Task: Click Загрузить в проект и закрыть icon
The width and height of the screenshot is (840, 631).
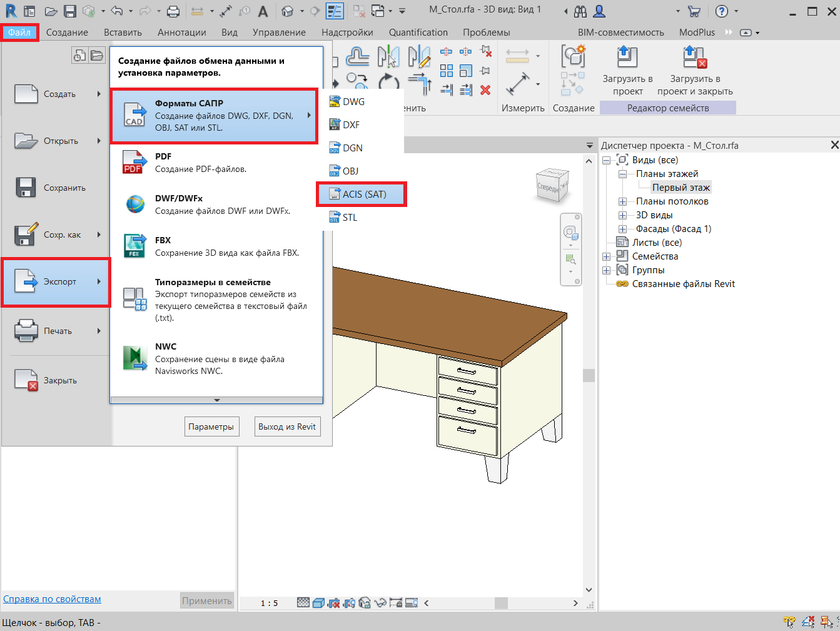Action: coord(694,58)
